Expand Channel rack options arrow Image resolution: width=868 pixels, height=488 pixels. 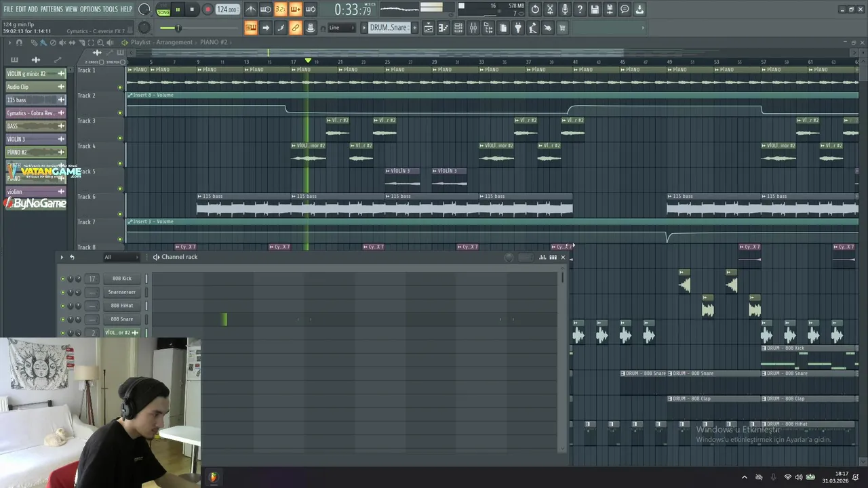(x=62, y=257)
